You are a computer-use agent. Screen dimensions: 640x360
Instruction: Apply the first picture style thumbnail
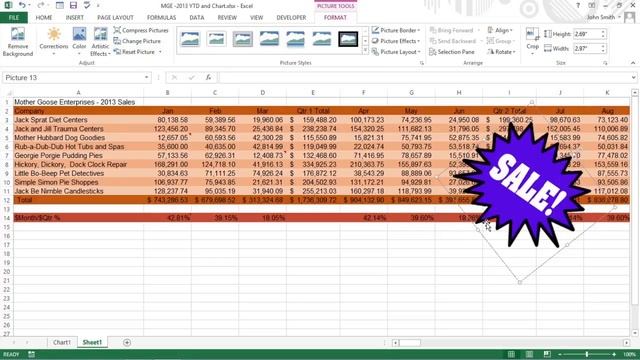pos(190,39)
